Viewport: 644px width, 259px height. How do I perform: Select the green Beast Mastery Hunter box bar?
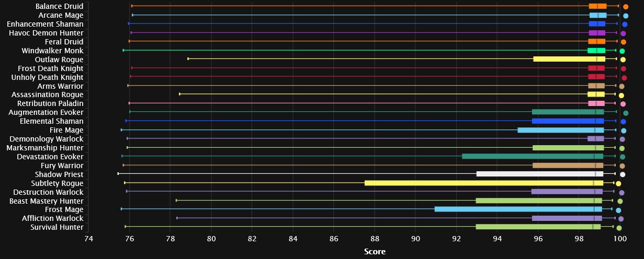coord(539,201)
